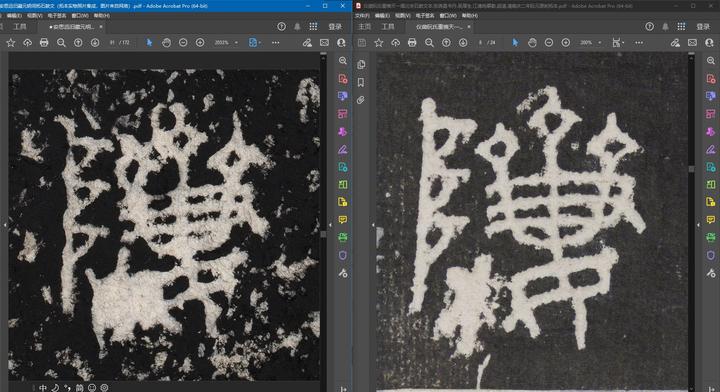Activate the selection arrow tool in the right window
The image size is (720, 392).
(515, 43)
